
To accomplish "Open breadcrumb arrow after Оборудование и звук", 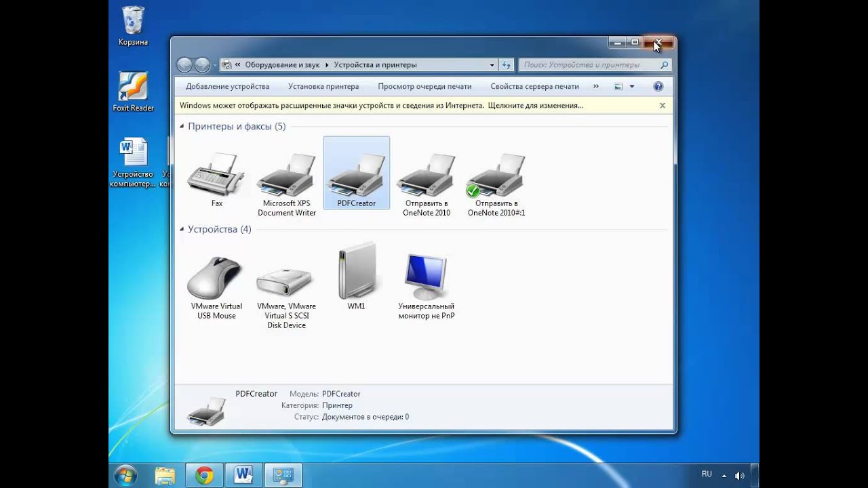I will [x=326, y=65].
